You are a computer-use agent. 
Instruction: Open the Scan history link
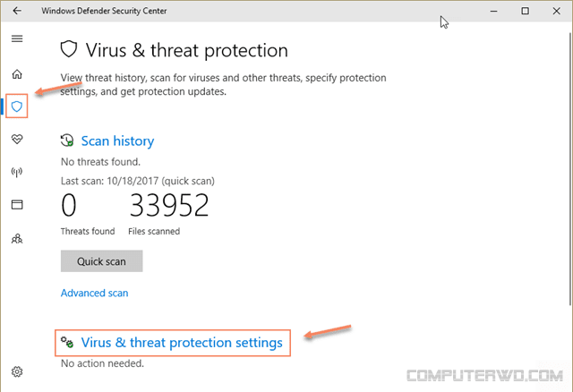(x=117, y=141)
